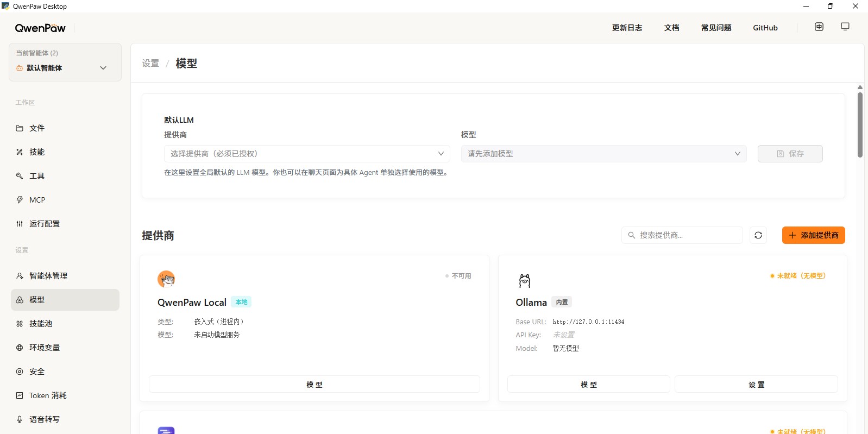
Task: Expand the 默认智能体 agent selector
Action: (x=65, y=68)
